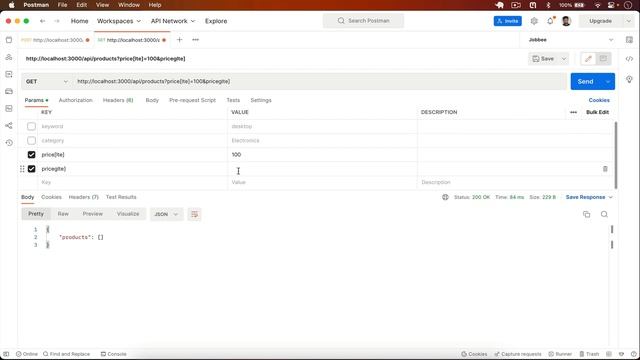Open the Jobbee environment selector
This screenshot has height=360, width=640.
point(570,40)
